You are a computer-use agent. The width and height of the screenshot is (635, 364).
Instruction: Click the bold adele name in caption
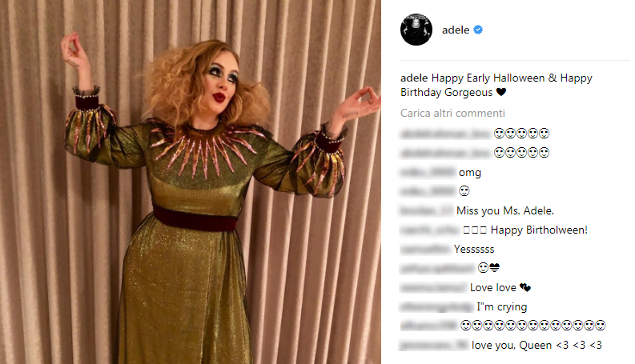click(x=414, y=78)
